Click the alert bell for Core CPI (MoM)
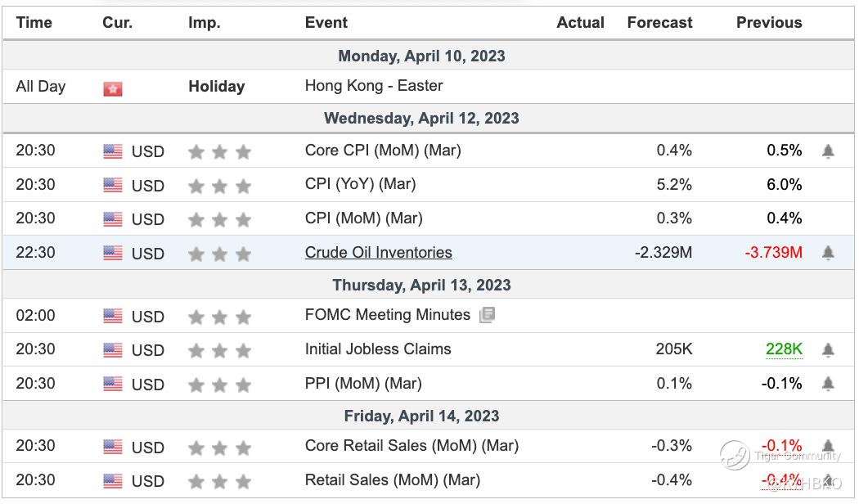 coord(828,151)
